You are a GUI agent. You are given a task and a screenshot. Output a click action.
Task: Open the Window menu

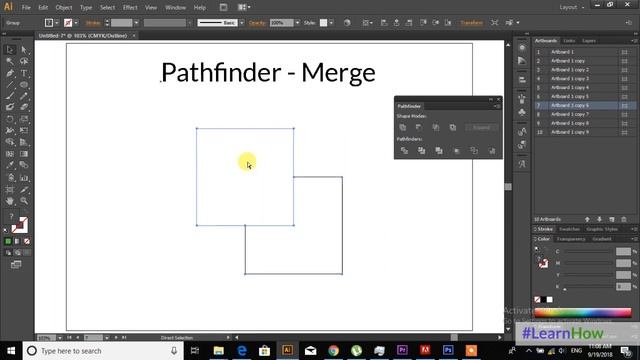pyautogui.click(x=175, y=7)
